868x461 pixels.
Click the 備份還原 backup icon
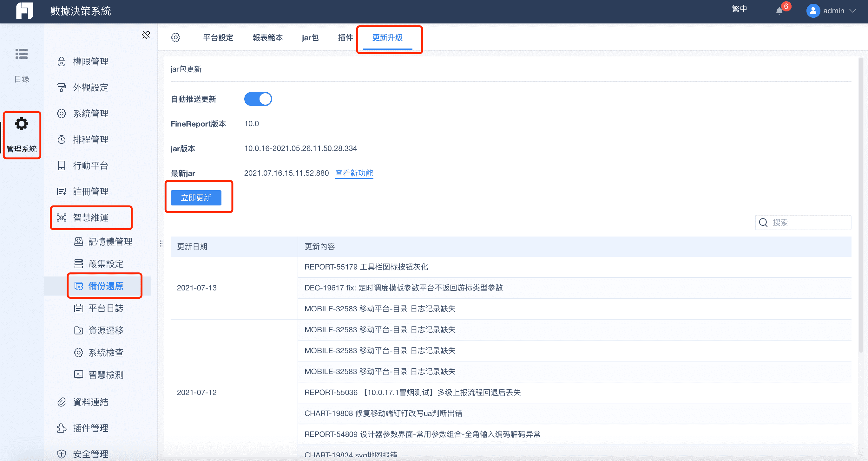[x=78, y=286]
